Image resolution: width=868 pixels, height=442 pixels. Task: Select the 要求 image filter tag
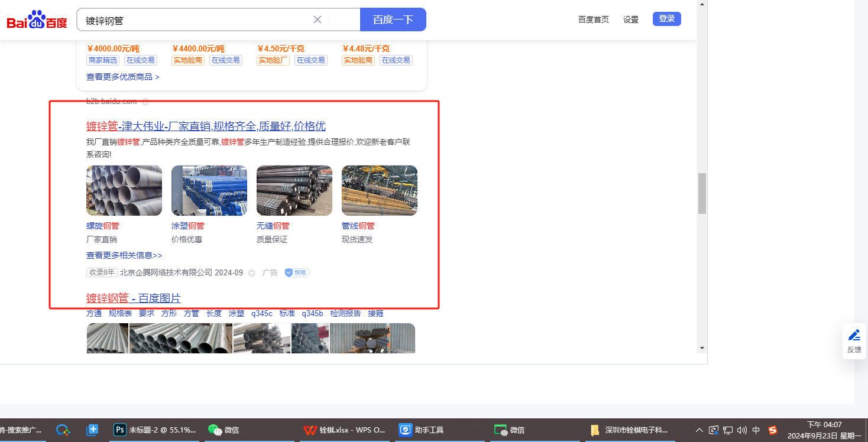coord(147,313)
